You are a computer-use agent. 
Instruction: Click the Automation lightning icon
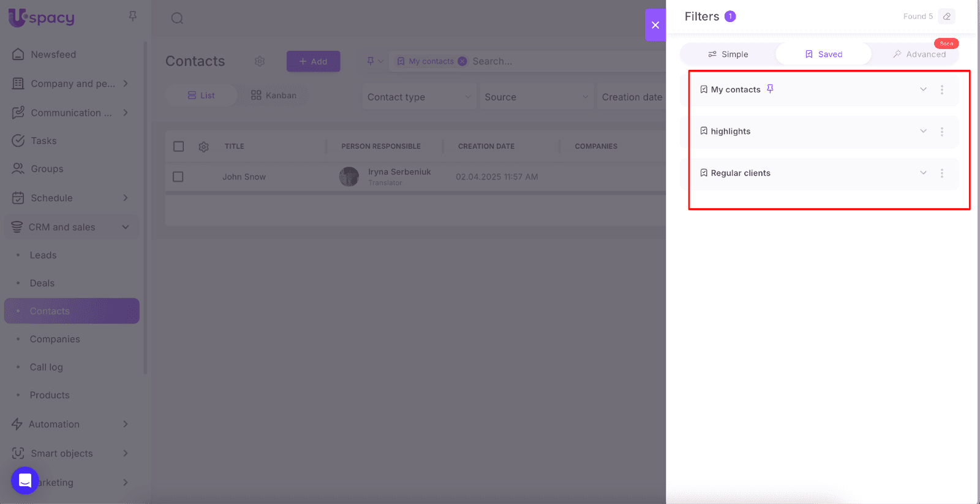(17, 424)
